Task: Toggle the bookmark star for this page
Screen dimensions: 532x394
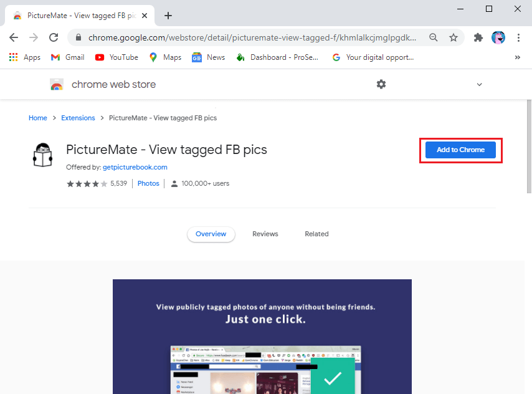Action: pos(454,37)
